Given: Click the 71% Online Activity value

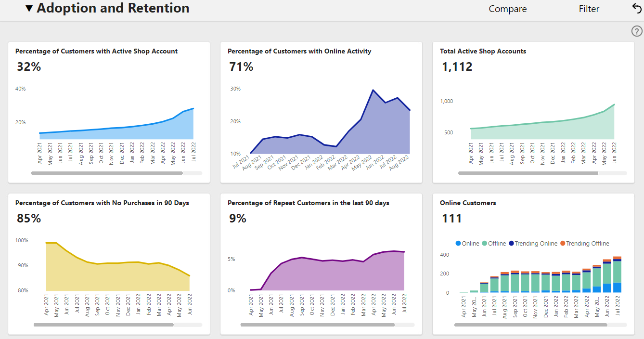Looking at the screenshot, I should (x=241, y=67).
